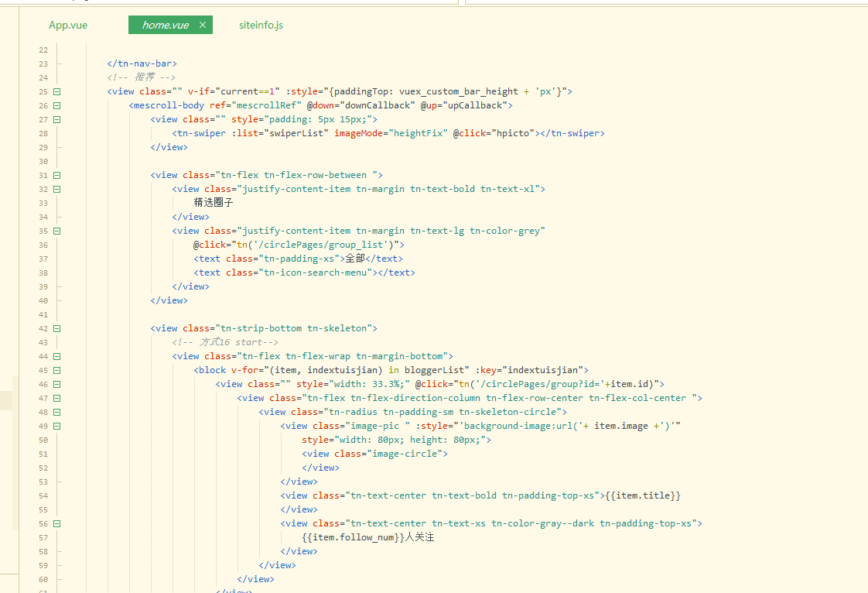The height and width of the screenshot is (593, 868).
Task: Close the home.vue tab
Action: (203, 25)
